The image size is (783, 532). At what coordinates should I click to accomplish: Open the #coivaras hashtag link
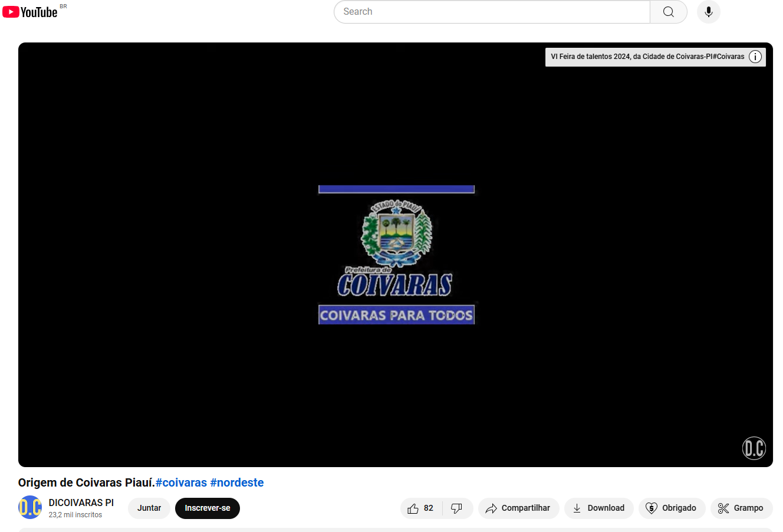[181, 482]
